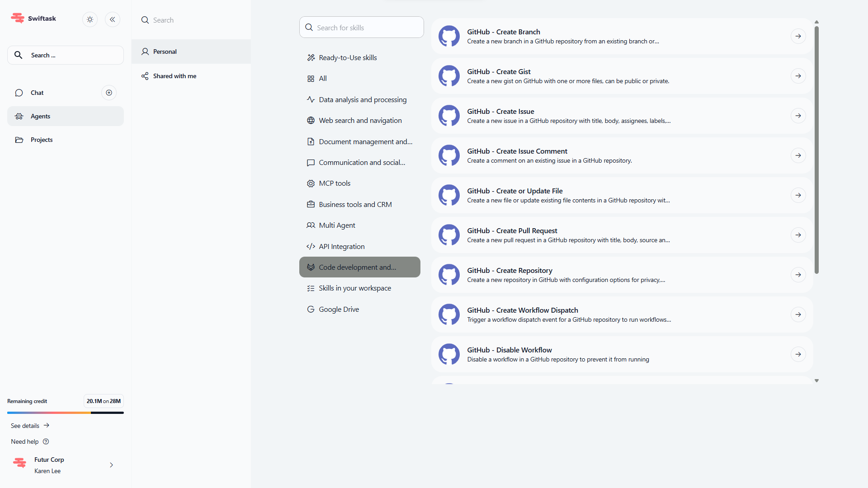Click GitHub logo of Create Repository skill

click(449, 275)
